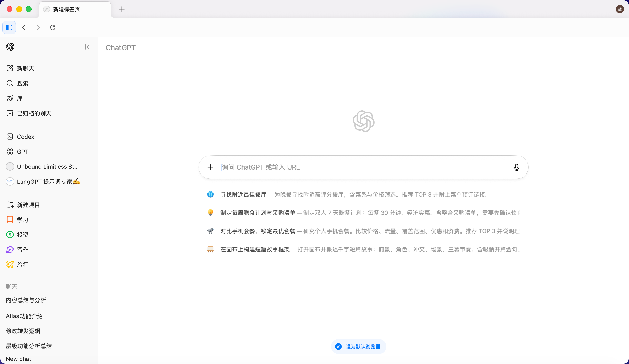Go back with the back arrow
Viewport: 629px width, 364px height.
pyautogui.click(x=24, y=27)
